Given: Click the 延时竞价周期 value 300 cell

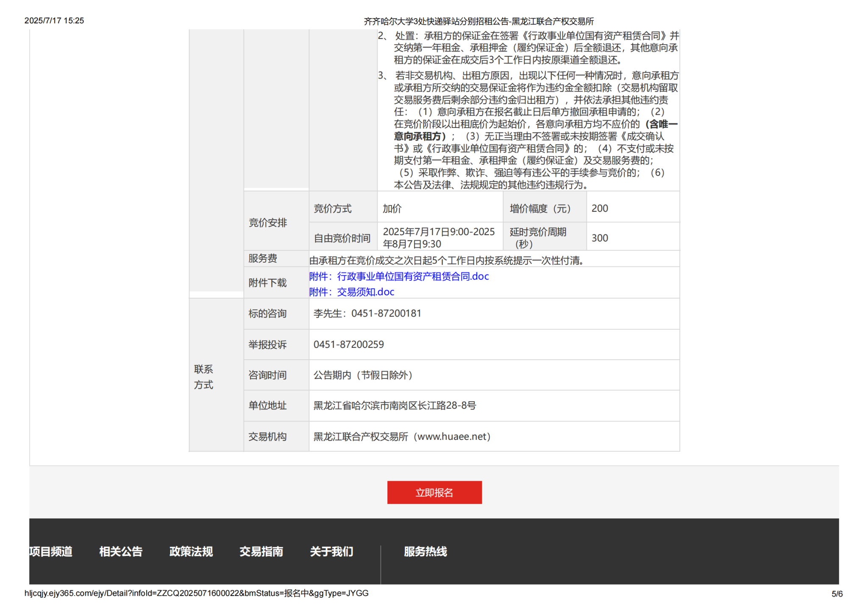Looking at the screenshot, I should coord(600,238).
